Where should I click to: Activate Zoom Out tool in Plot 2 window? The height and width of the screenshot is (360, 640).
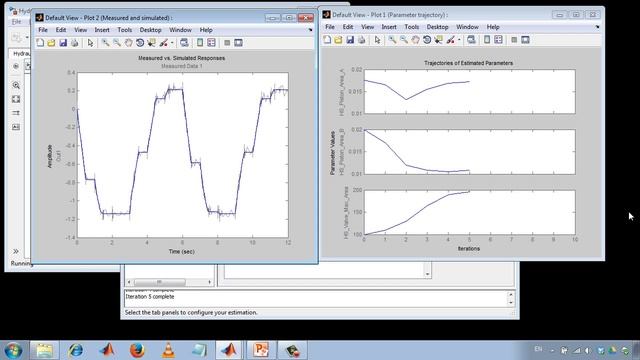pos(117,42)
